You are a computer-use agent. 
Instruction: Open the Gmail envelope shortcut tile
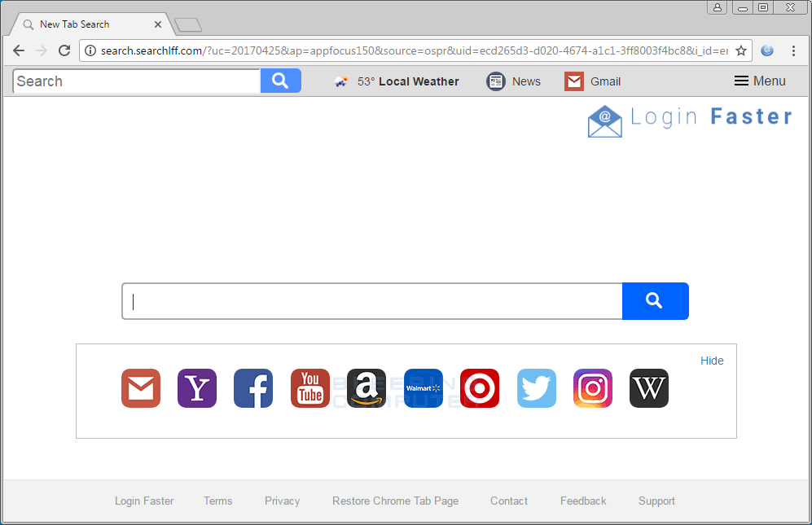tap(141, 387)
